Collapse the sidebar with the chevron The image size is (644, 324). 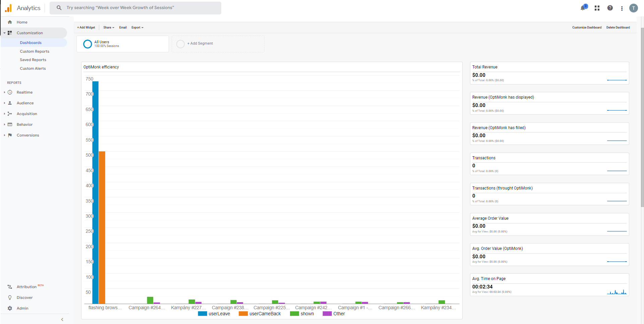click(x=62, y=320)
